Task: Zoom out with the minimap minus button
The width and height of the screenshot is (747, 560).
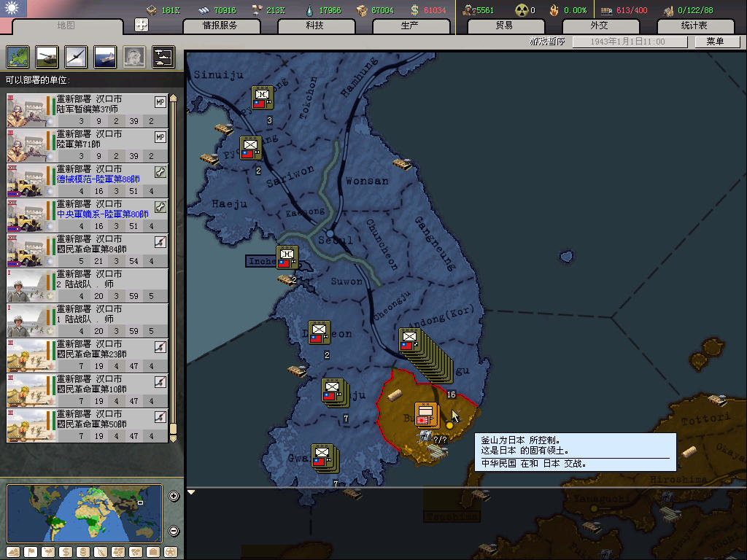Action: (x=174, y=531)
